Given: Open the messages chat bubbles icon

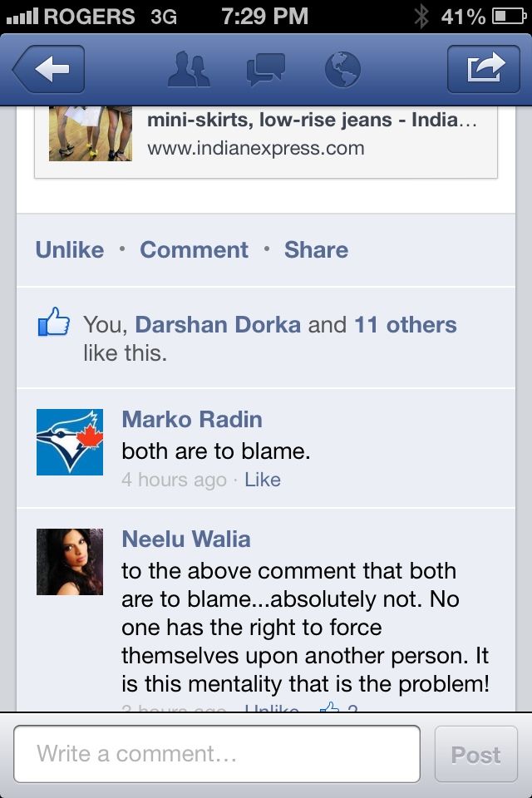Looking at the screenshot, I should point(265,69).
